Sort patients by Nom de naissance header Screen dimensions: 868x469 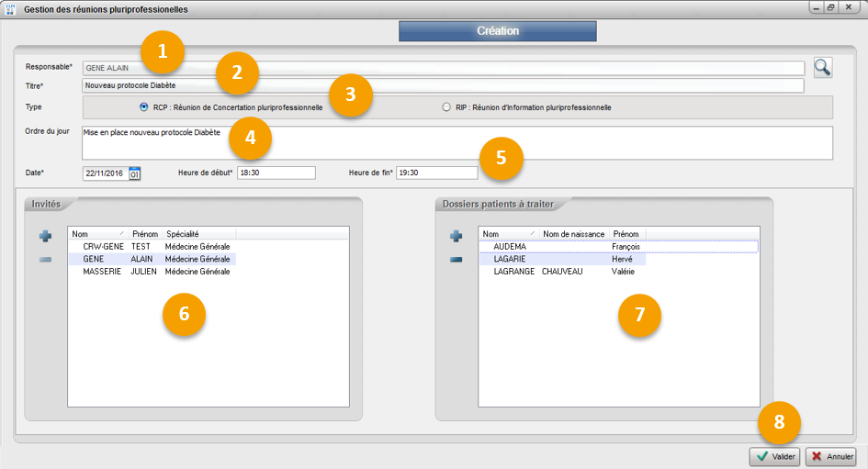click(x=573, y=234)
